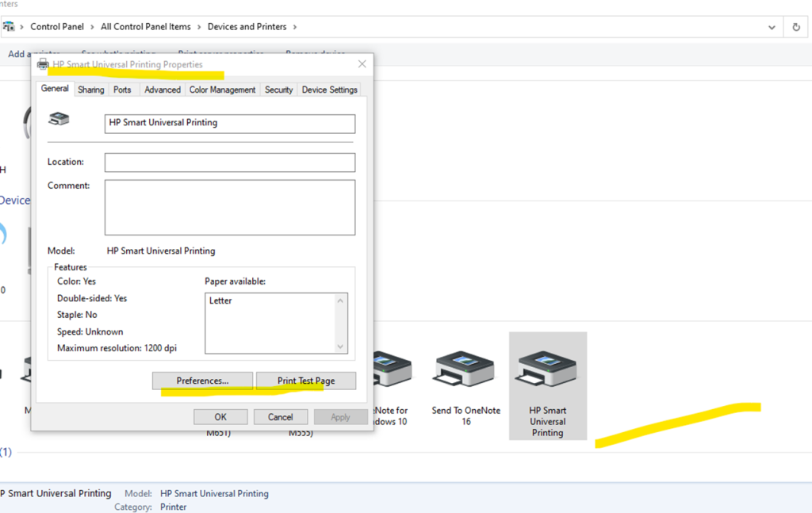Viewport: 812px width, 513px height.
Task: Close the HP Smart Universal Printing Properties dialog
Action: (362, 64)
